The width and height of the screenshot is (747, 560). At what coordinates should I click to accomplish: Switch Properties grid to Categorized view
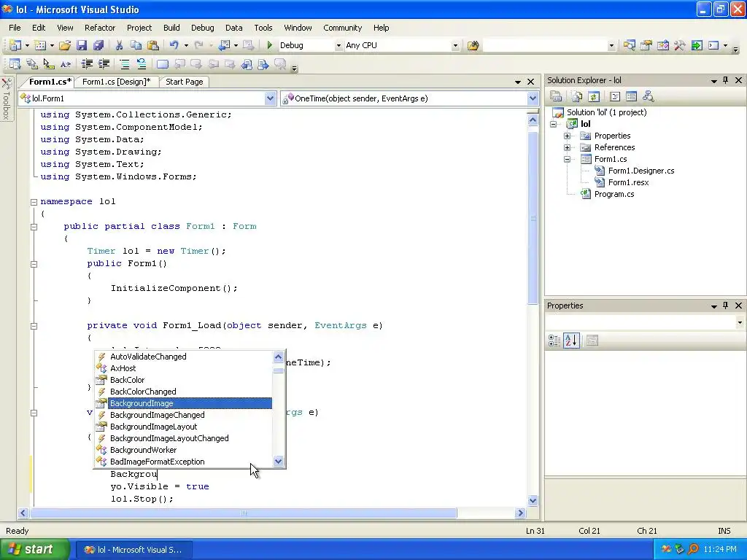tap(554, 341)
